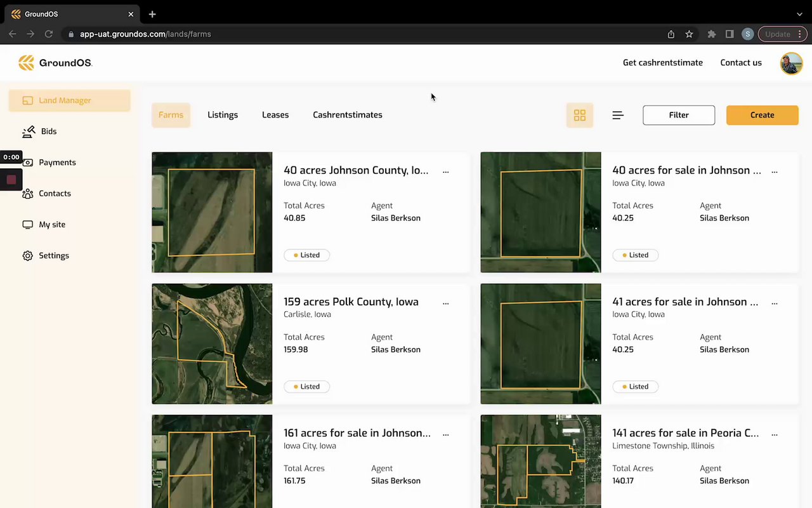Open the Contact us link
Image resolution: width=812 pixels, height=508 pixels.
pyautogui.click(x=741, y=63)
